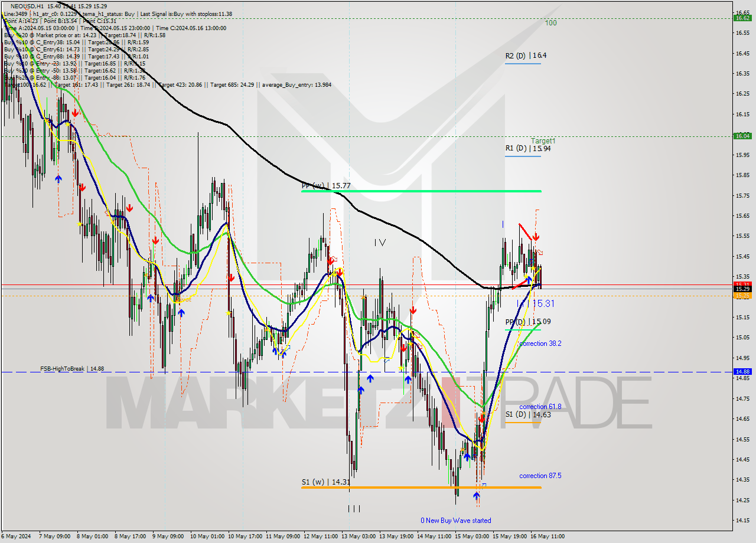
Task: Click the green 16.04 price tag on the axis
Action: pyautogui.click(x=742, y=136)
